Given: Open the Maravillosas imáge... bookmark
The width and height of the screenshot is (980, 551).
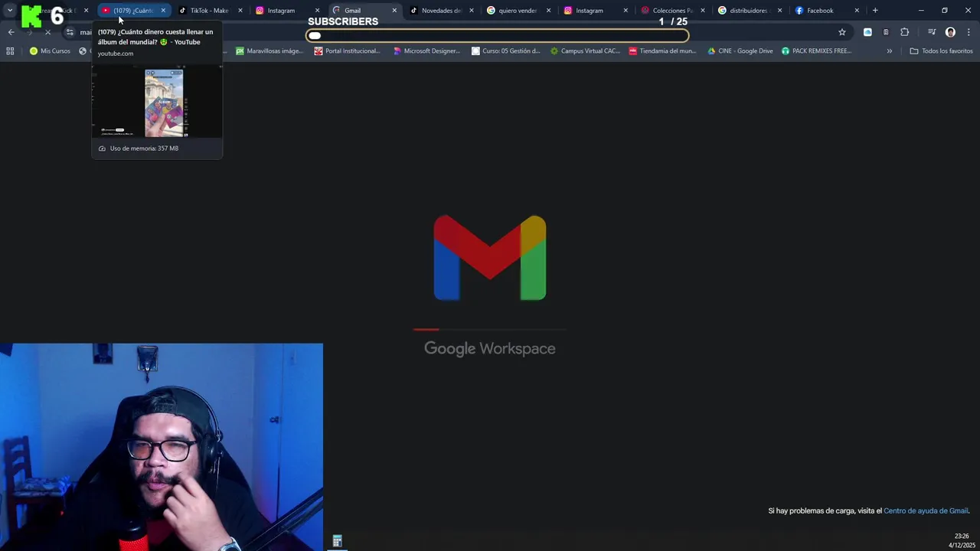Looking at the screenshot, I should [269, 51].
